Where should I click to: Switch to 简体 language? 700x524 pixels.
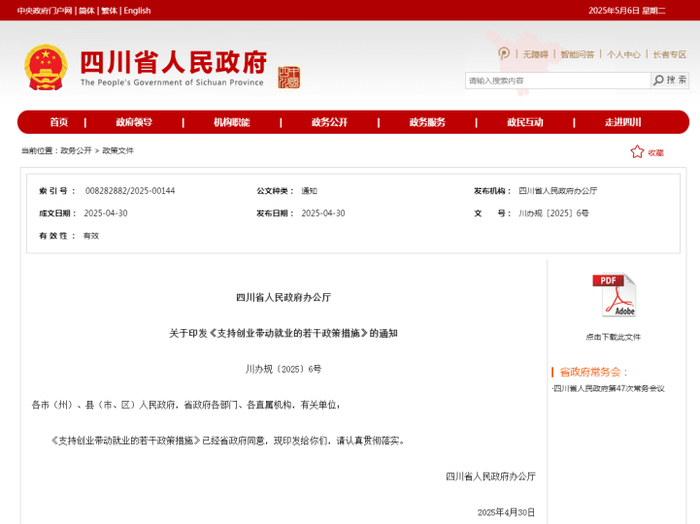(x=87, y=11)
